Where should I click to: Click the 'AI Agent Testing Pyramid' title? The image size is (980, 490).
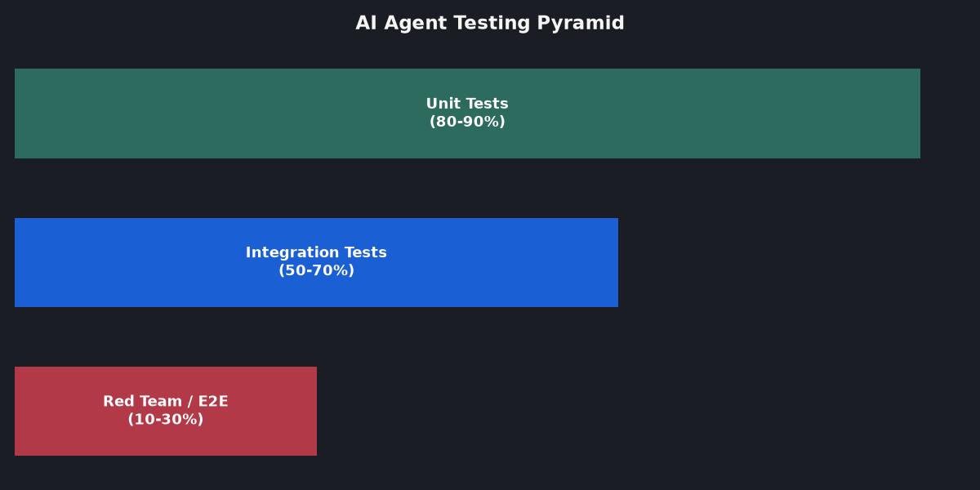click(490, 23)
